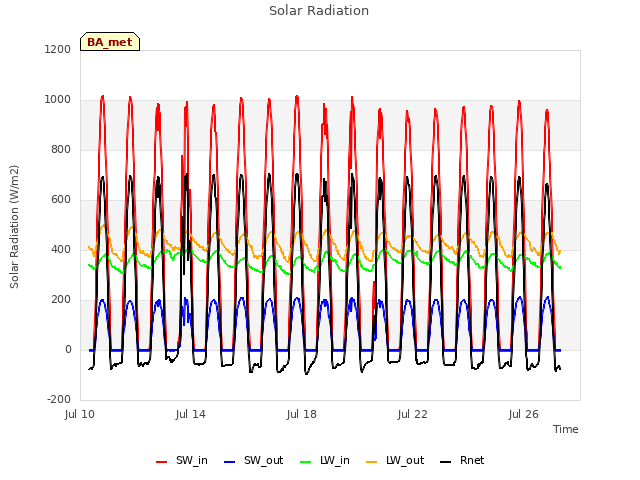The width and height of the screenshot is (640, 480).
Task: Click the Jul 26 x-axis tick label
Action: 524,414
